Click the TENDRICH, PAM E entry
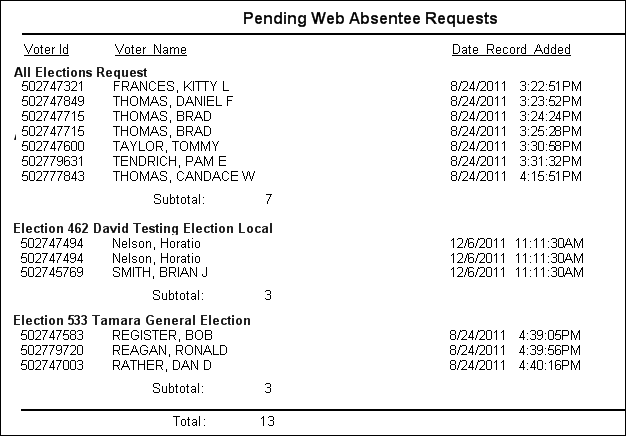The image size is (626, 436). pyautogui.click(x=301, y=161)
